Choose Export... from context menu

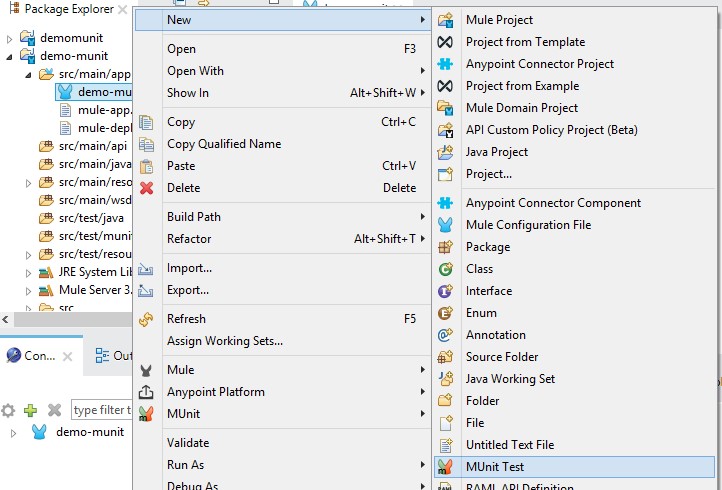(x=283, y=290)
